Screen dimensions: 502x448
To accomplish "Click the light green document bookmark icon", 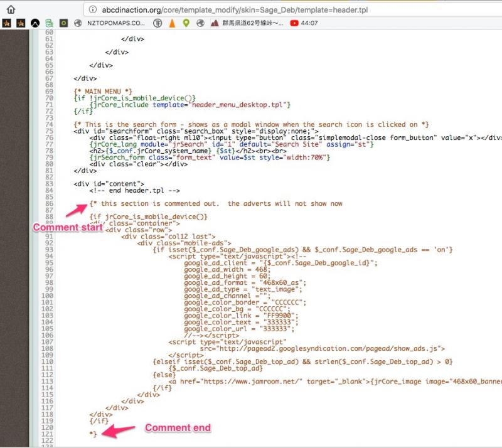I will pyautogui.click(x=50, y=23).
